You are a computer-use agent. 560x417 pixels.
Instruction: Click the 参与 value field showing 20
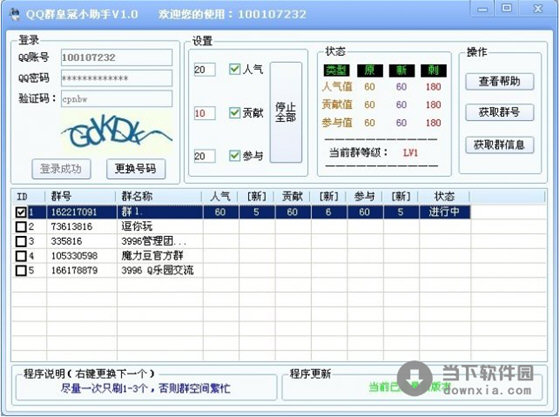205,156
